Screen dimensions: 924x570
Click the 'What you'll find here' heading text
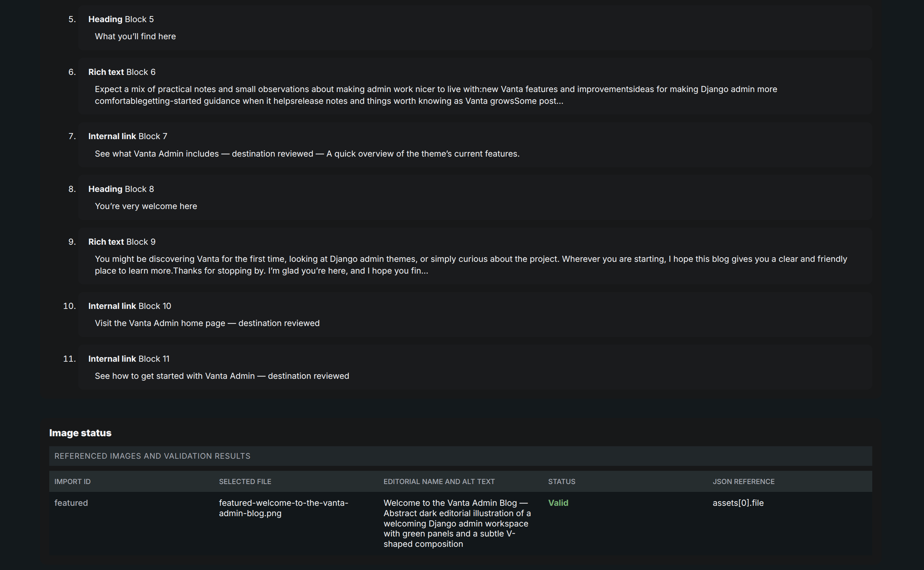point(135,36)
